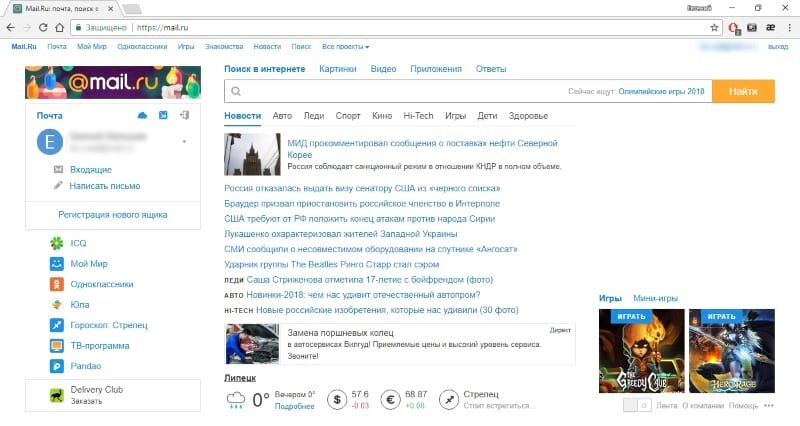The image size is (800, 426).
Task: Click the browser reload button
Action: (43, 28)
